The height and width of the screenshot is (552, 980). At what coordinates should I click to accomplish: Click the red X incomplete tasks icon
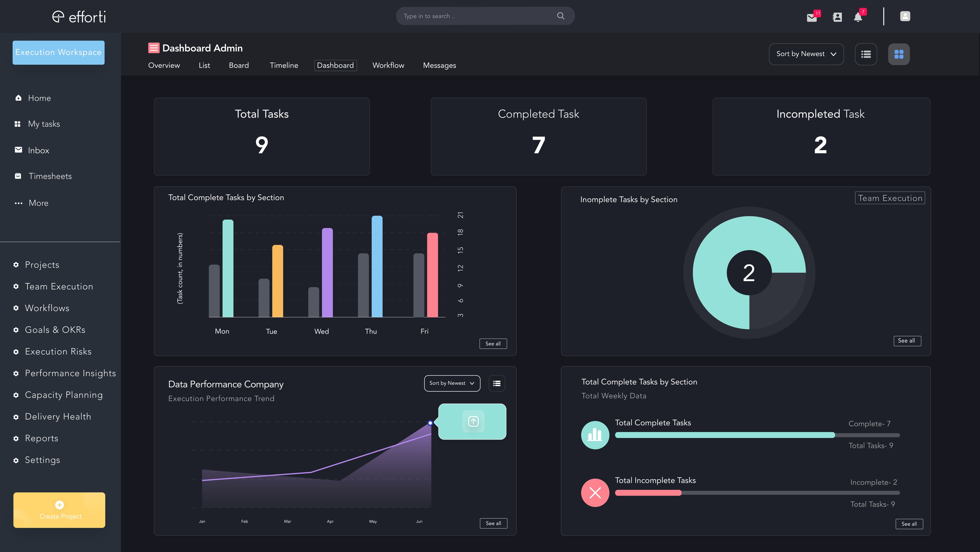pos(595,493)
